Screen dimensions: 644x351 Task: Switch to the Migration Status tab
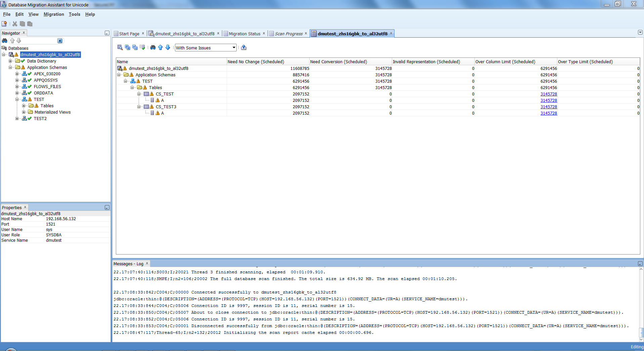click(244, 34)
